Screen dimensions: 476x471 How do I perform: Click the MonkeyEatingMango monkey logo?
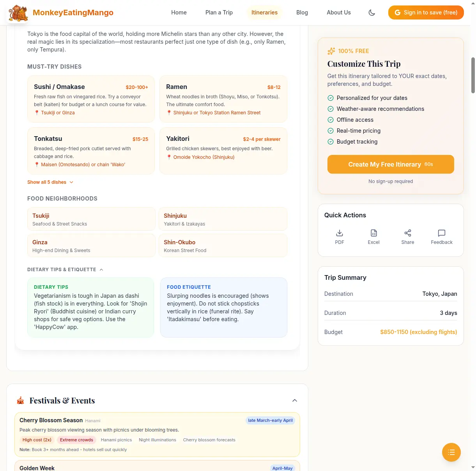(18, 13)
